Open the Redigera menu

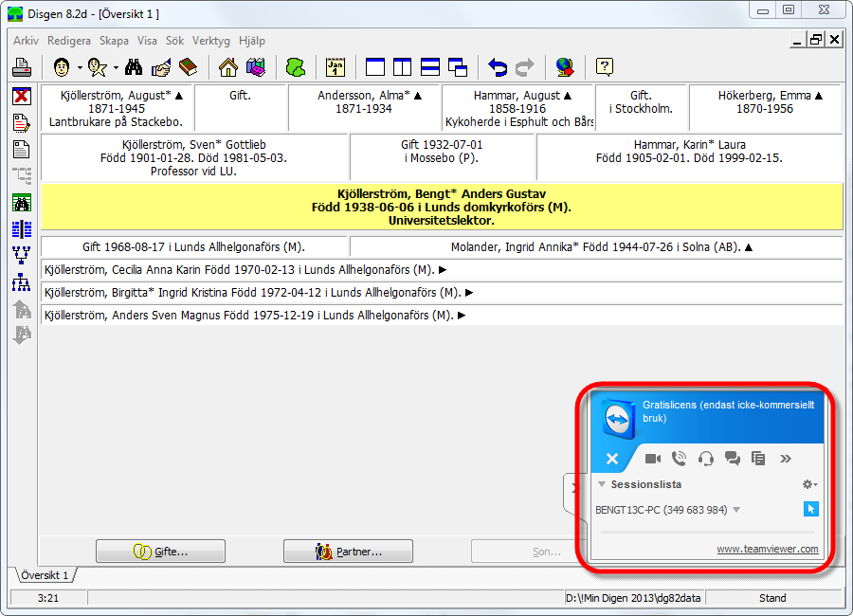[x=69, y=41]
